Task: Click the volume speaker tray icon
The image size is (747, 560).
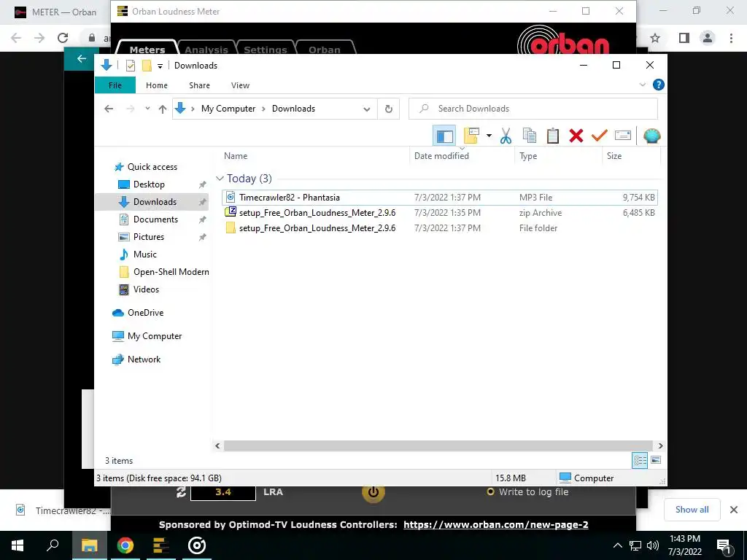Action: [653, 545]
